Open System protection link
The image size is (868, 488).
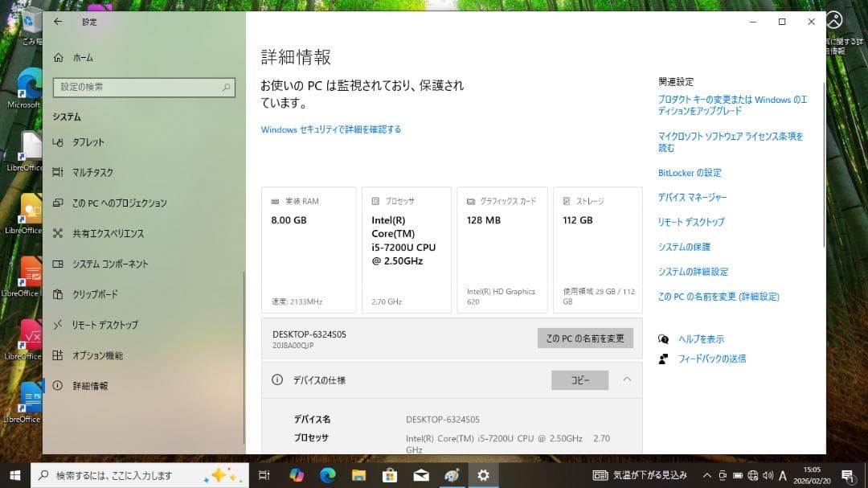tap(684, 247)
